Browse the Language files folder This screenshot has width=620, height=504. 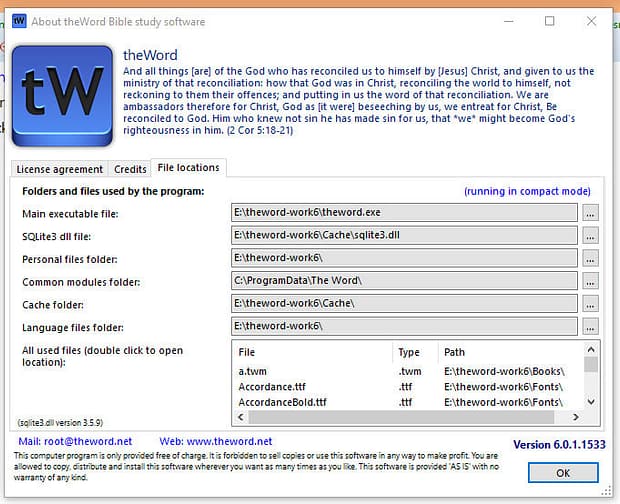590,327
